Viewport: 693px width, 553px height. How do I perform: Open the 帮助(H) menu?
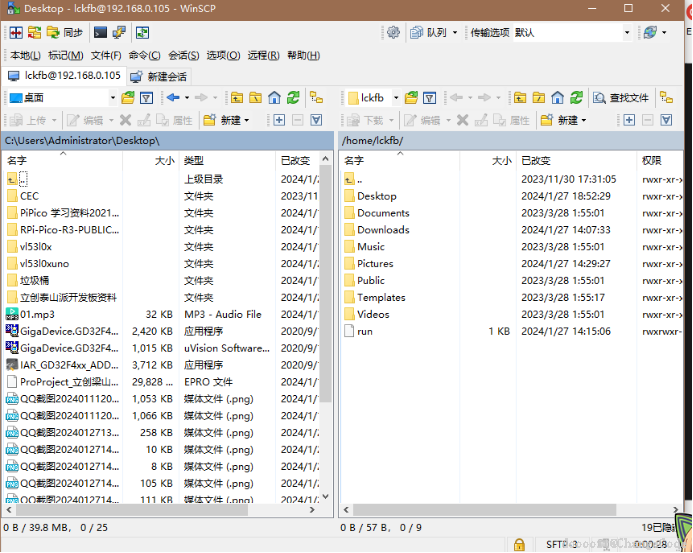click(x=304, y=56)
